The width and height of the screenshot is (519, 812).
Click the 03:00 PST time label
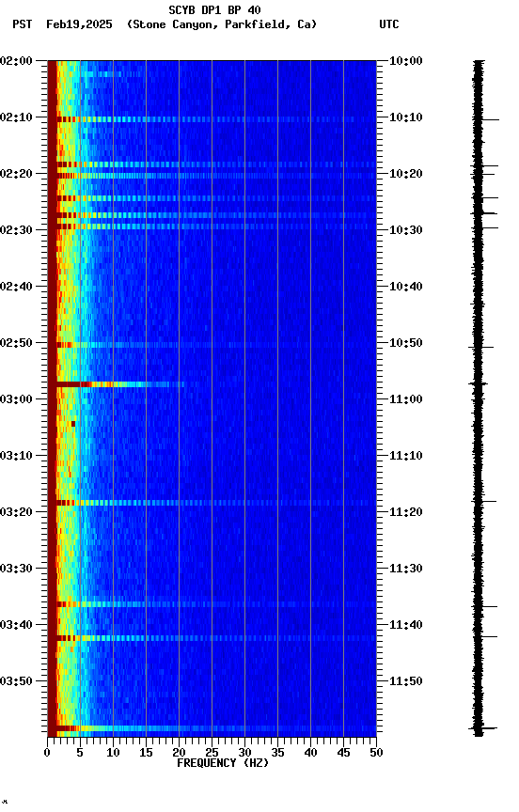(16, 399)
